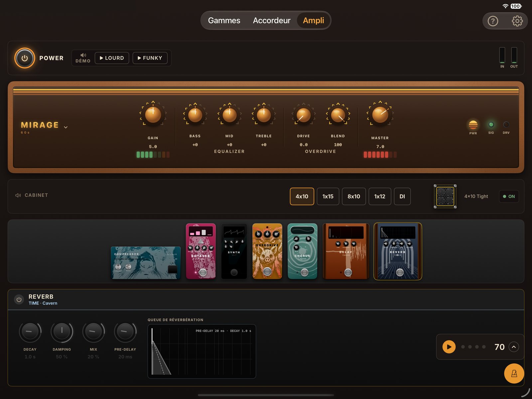Click the DRIVE overdrive knob
The width and height of the screenshot is (532, 399).
[304, 115]
